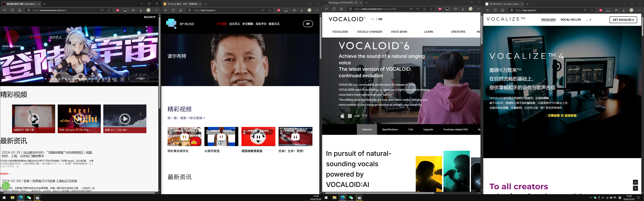
Task: Open the 简朴寨去城市化 video thumbnail
Action: [184, 136]
